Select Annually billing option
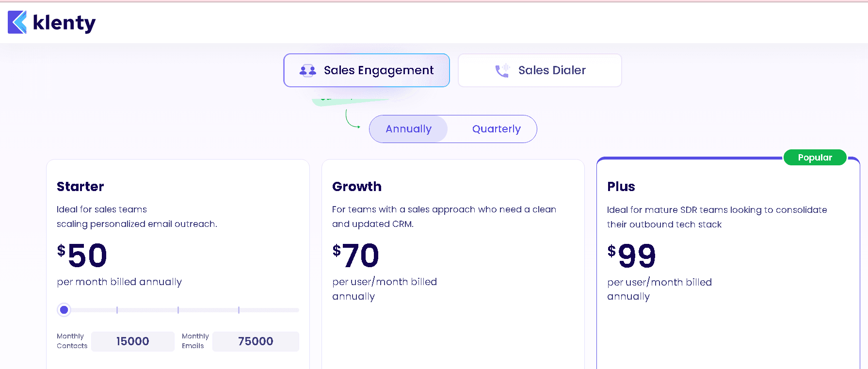The width and height of the screenshot is (868, 369). click(x=408, y=129)
